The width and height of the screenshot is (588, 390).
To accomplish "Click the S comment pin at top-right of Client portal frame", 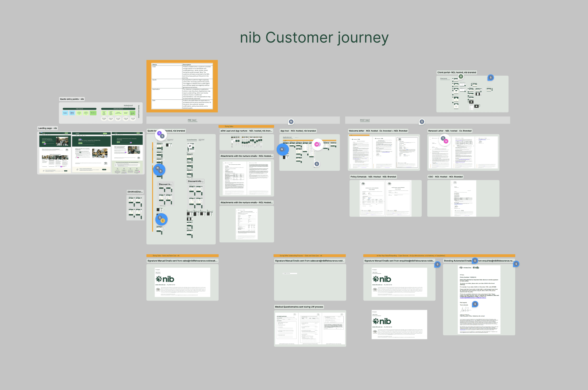I will pyautogui.click(x=490, y=77).
